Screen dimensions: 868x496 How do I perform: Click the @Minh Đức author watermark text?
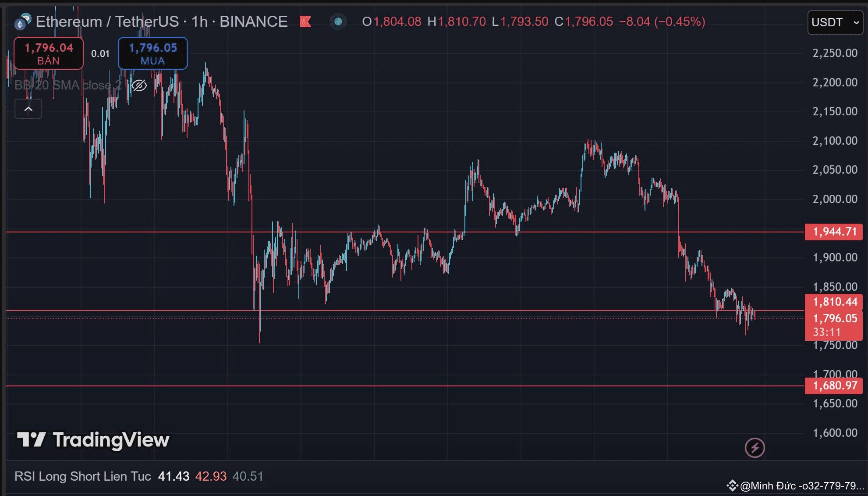pyautogui.click(x=801, y=486)
